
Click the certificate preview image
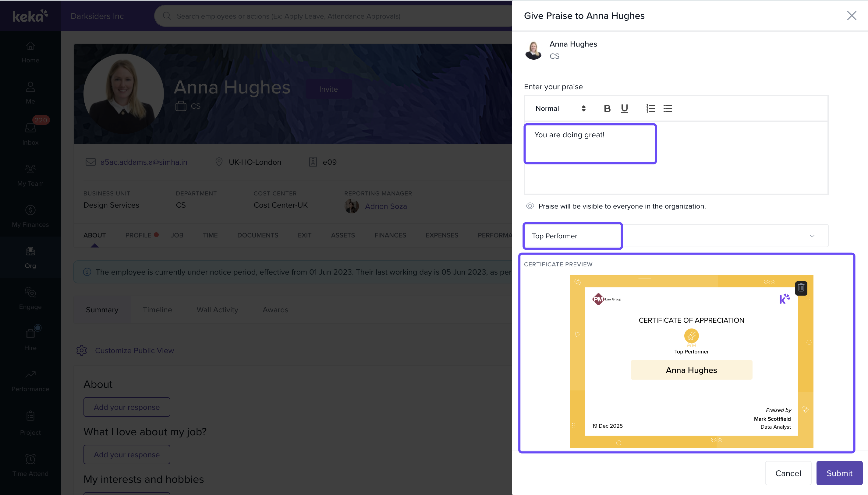pyautogui.click(x=691, y=361)
